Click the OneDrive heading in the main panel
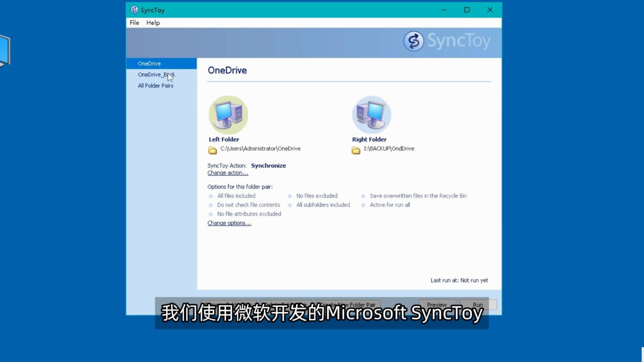This screenshot has height=362, width=644. point(227,70)
